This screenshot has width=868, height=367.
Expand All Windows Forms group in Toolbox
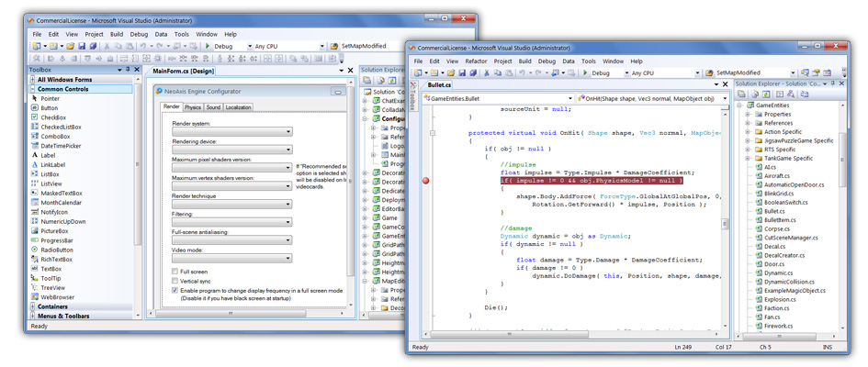click(33, 80)
